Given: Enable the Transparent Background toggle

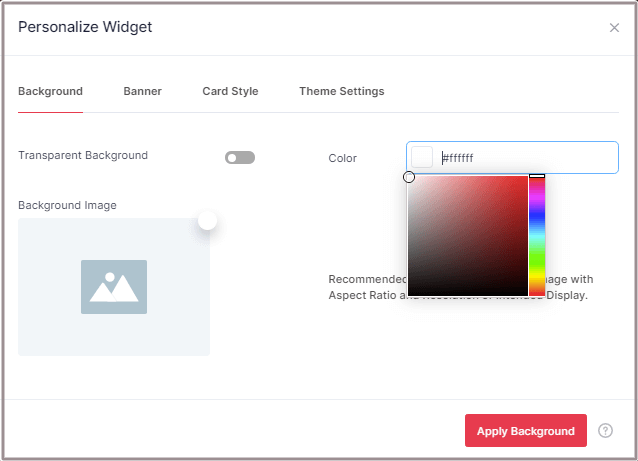Looking at the screenshot, I should coord(240,157).
